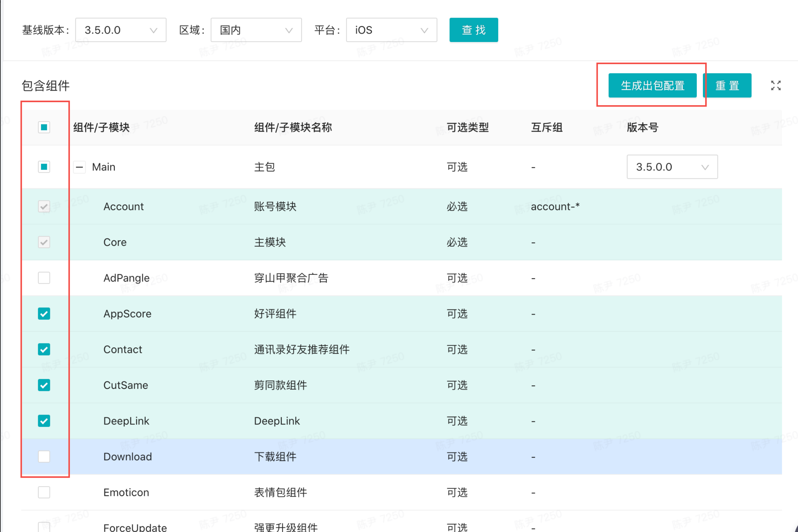This screenshot has height=532, width=798.
Task: Select the AppScore module name
Action: [x=128, y=314]
